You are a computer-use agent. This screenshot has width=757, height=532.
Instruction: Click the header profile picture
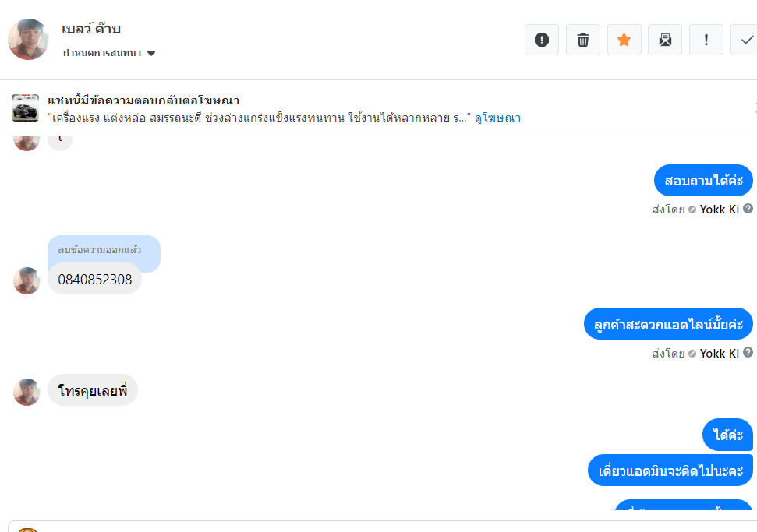click(x=28, y=40)
